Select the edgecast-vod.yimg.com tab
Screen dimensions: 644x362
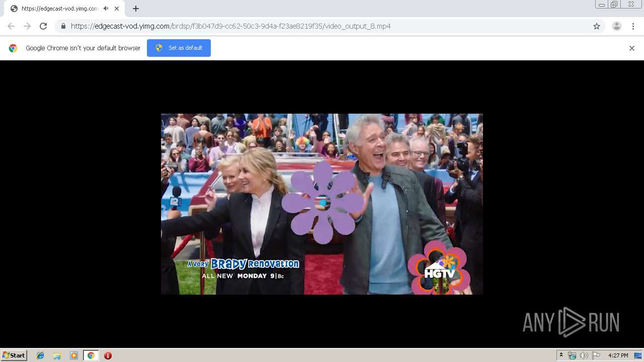click(x=64, y=9)
